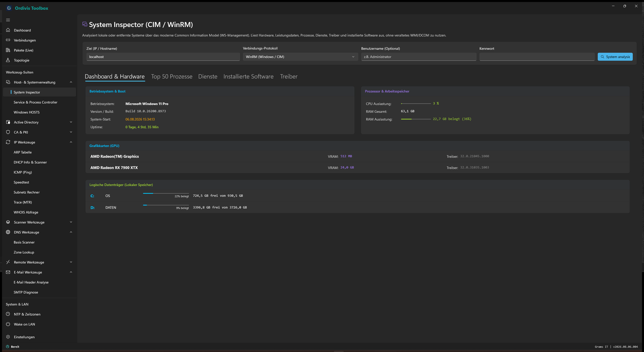This screenshot has width=644, height=352.
Task: Click the DNS Werkzeuge globe icon
Action: coord(8,232)
